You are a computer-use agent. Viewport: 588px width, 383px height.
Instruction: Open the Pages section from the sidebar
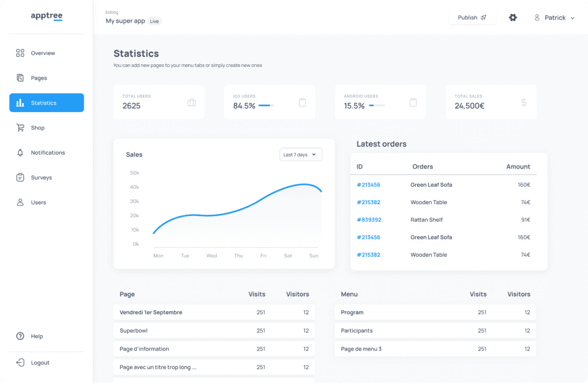click(x=20, y=78)
